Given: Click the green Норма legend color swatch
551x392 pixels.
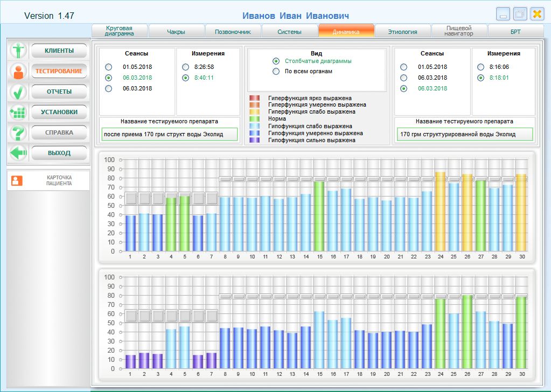Looking at the screenshot, I should click(254, 119).
